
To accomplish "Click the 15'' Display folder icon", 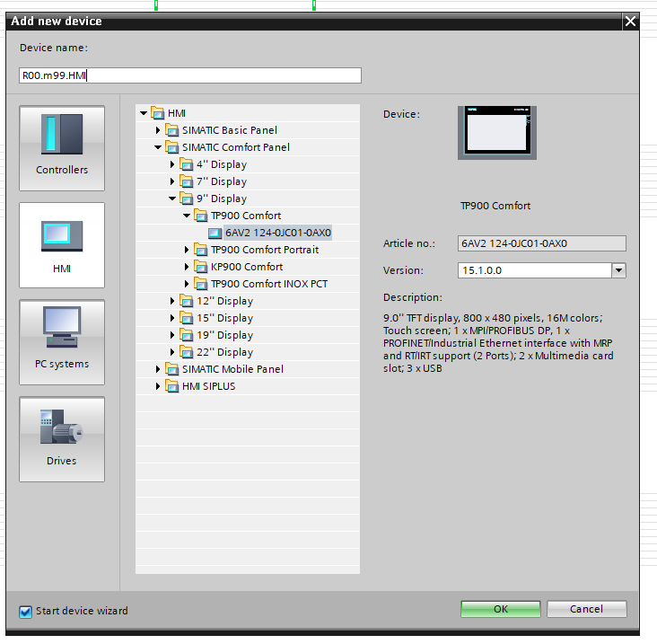I will click(187, 318).
